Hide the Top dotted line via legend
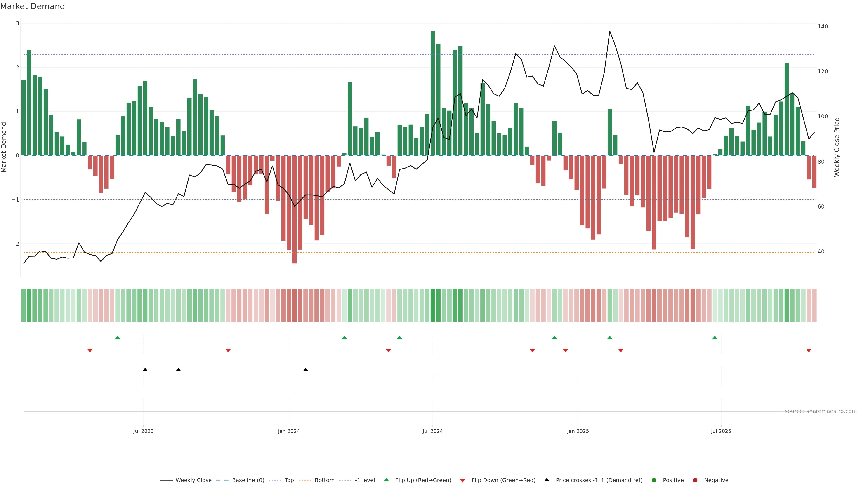The height and width of the screenshot is (488, 868). click(x=289, y=480)
